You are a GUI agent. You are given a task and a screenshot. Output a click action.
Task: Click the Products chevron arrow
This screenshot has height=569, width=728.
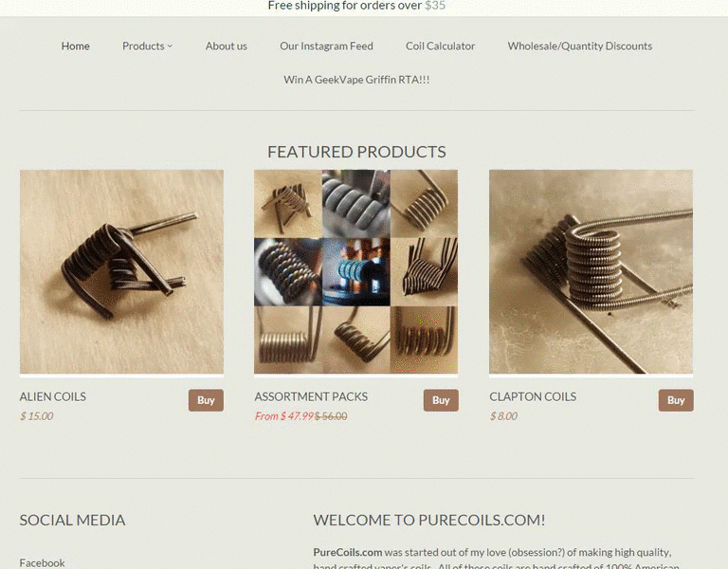(x=170, y=46)
